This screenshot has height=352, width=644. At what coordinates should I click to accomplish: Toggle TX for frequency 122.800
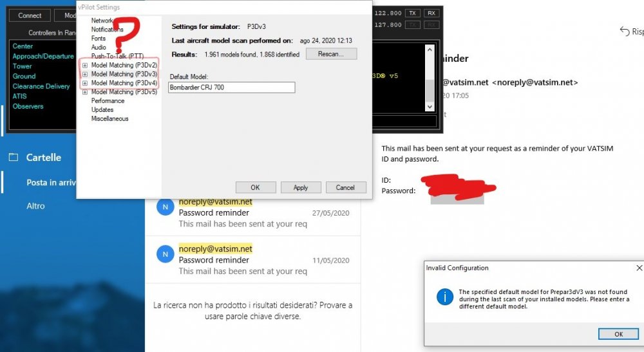tap(412, 13)
